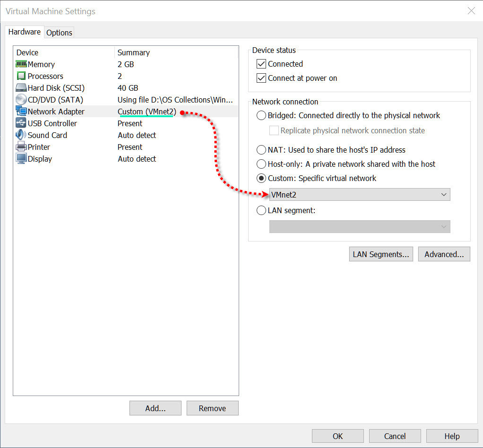Viewport: 483px width, 448px height.
Task: Click the Display Auto detect summary
Action: click(137, 159)
